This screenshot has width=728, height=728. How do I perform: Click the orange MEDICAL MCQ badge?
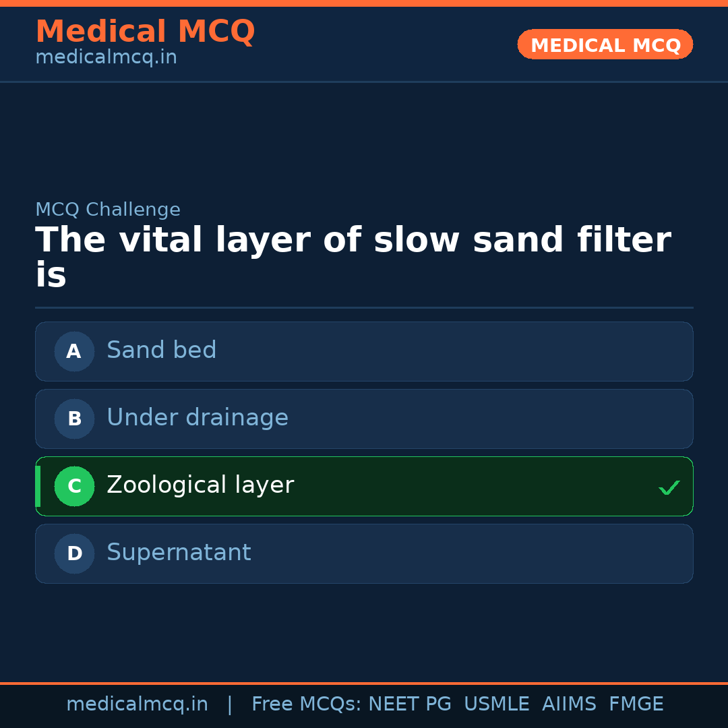605,44
